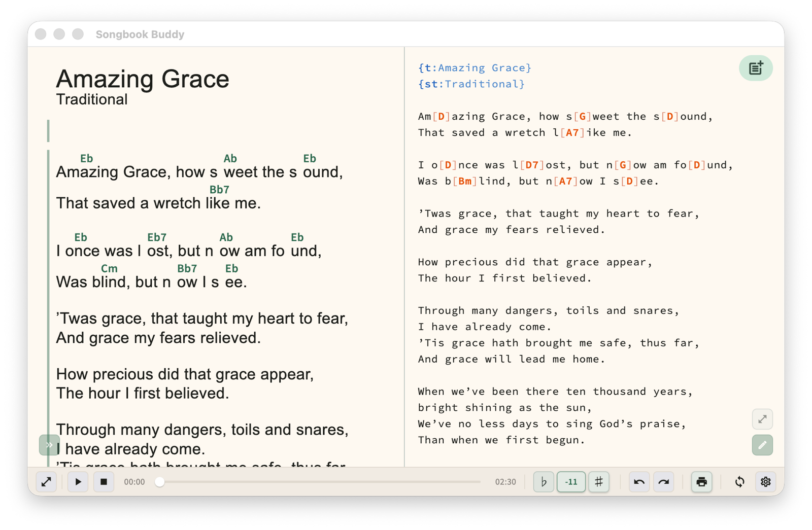Click the [Bm] chord in the editor

tap(465, 182)
